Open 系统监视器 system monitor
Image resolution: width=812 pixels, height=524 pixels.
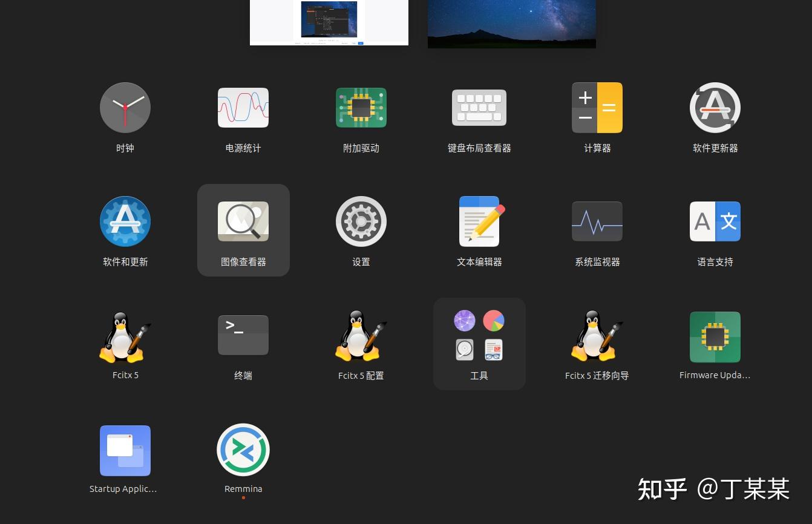pos(597,221)
